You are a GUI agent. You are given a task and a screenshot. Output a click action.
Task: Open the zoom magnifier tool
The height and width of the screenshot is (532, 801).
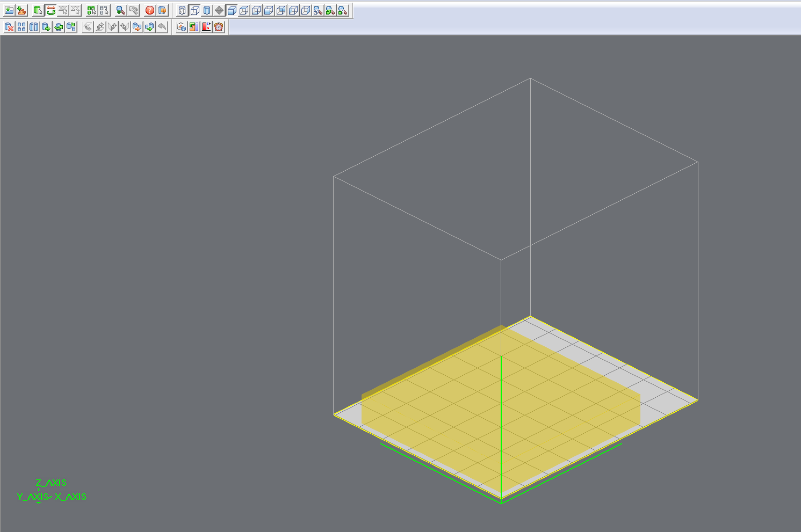(122, 10)
